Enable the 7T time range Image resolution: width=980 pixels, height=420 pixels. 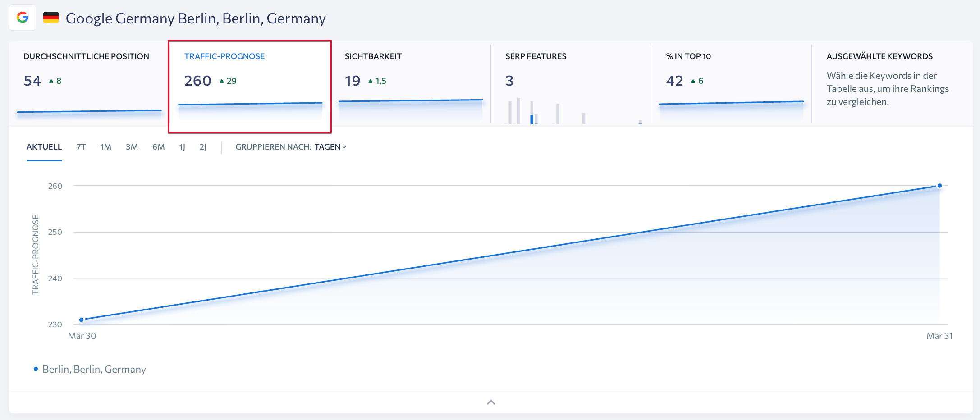click(x=80, y=146)
